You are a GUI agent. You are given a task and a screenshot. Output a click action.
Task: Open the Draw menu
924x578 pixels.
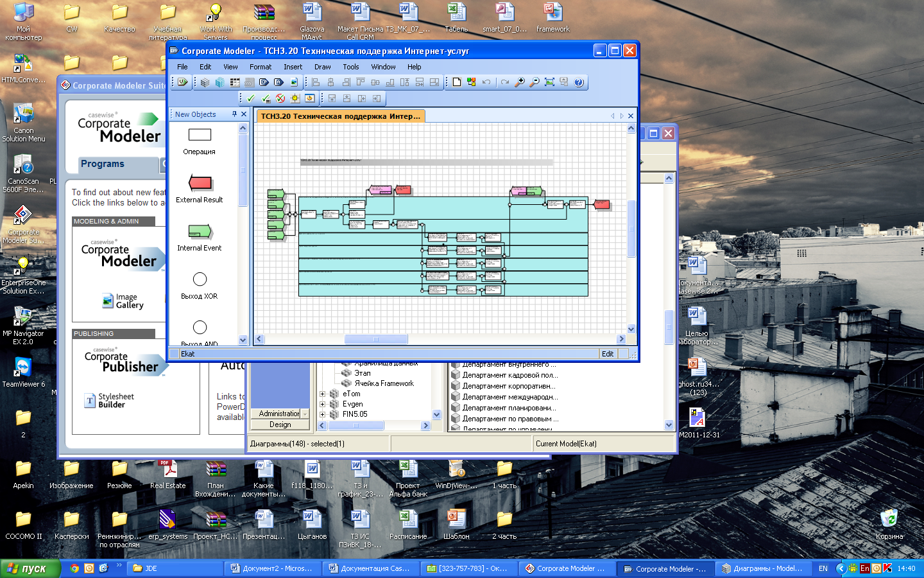(x=323, y=67)
